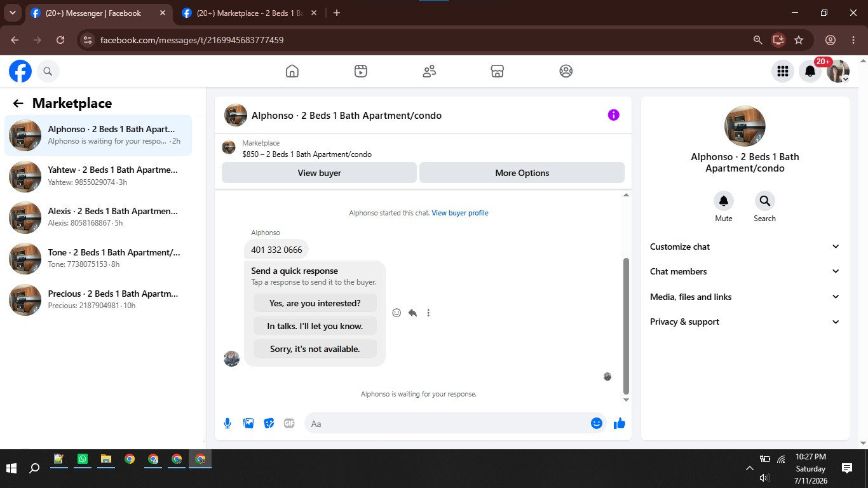Screen dimensions: 868x488
Task: Open the Alexis conversation
Action: pyautogui.click(x=98, y=217)
